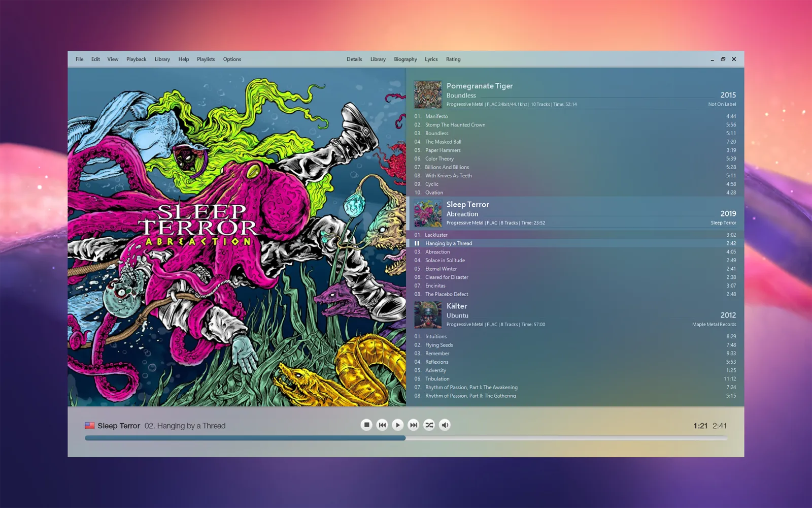812x508 pixels.
Task: Select the track Adversity
Action: tap(575, 370)
